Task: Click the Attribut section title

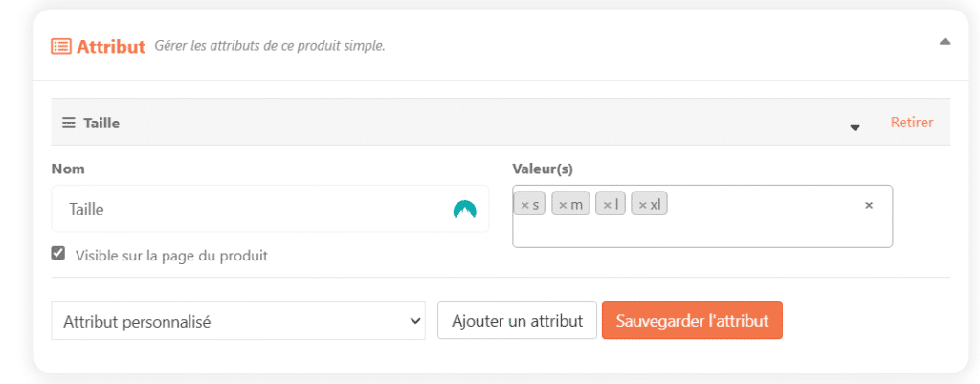Action: tap(111, 46)
